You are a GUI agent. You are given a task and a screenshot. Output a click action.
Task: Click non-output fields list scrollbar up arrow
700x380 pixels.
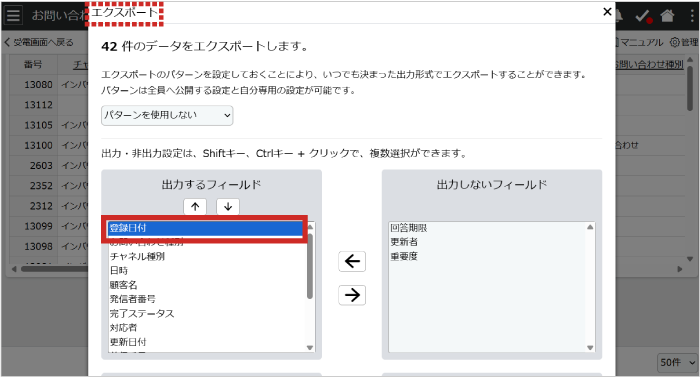point(590,227)
